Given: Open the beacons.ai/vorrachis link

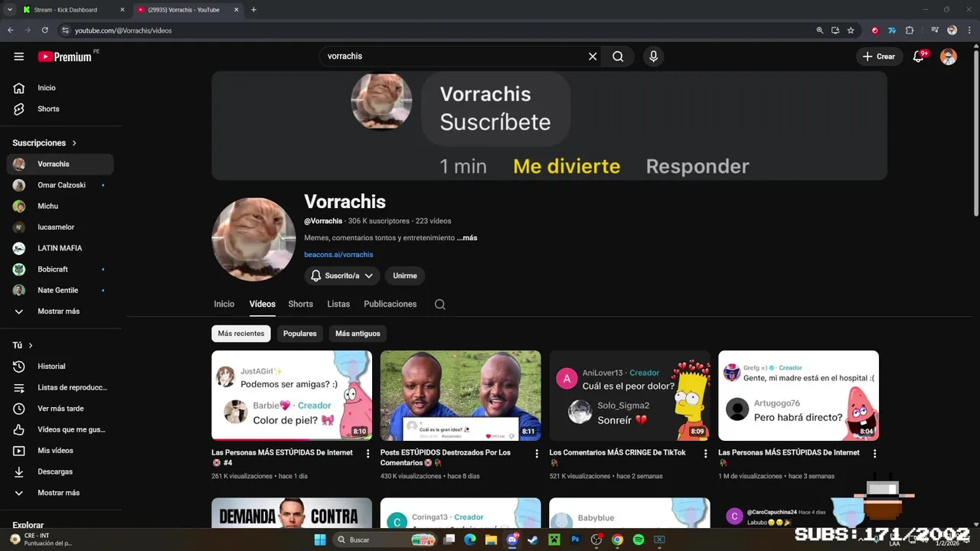Looking at the screenshot, I should tap(338, 255).
